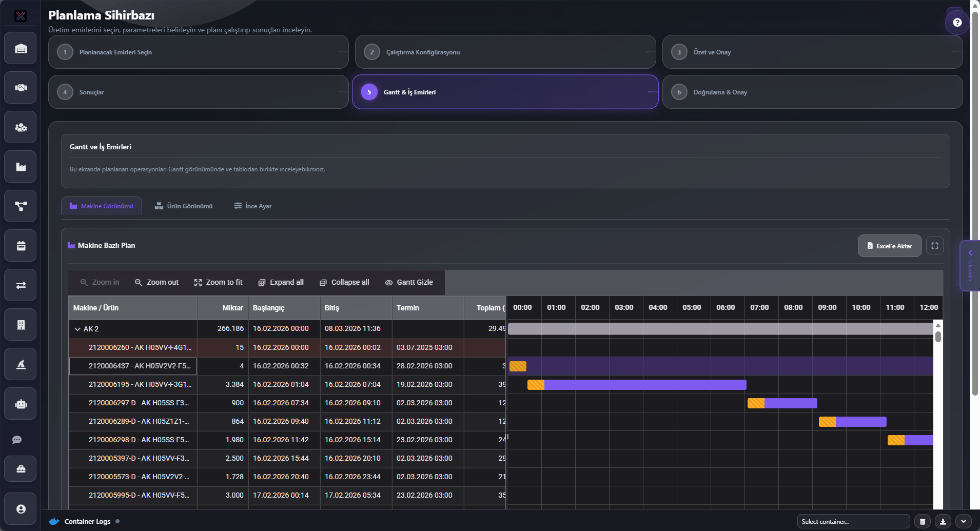Select the transfer arrows sidebar icon
The height and width of the screenshot is (531, 980).
coord(20,285)
